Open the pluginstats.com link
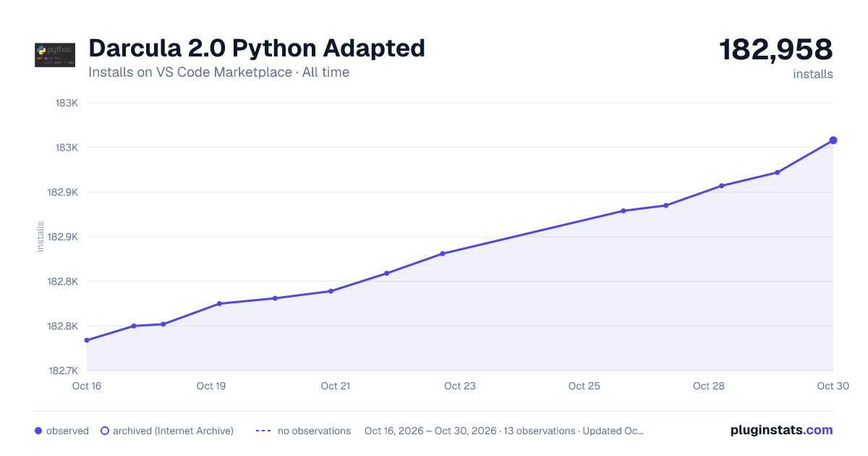Image resolution: width=868 pixels, height=456 pixels. tap(782, 430)
